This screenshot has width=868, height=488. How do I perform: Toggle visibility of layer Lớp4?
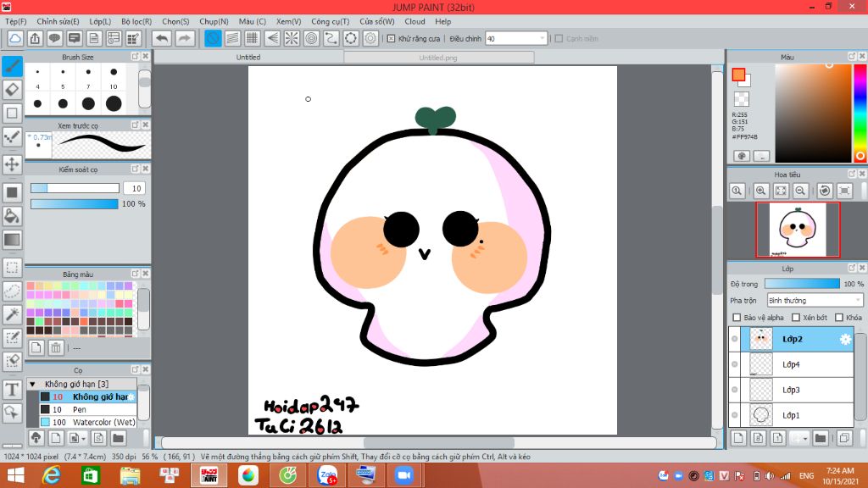pos(735,364)
